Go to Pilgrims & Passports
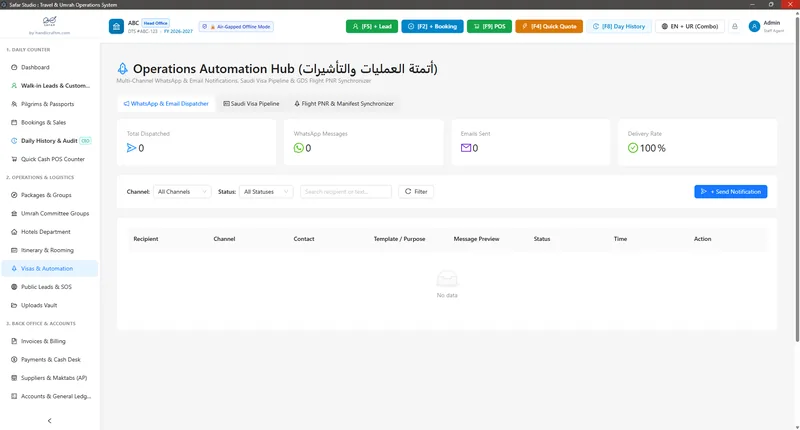Image resolution: width=800 pixels, height=430 pixels. (x=49, y=104)
